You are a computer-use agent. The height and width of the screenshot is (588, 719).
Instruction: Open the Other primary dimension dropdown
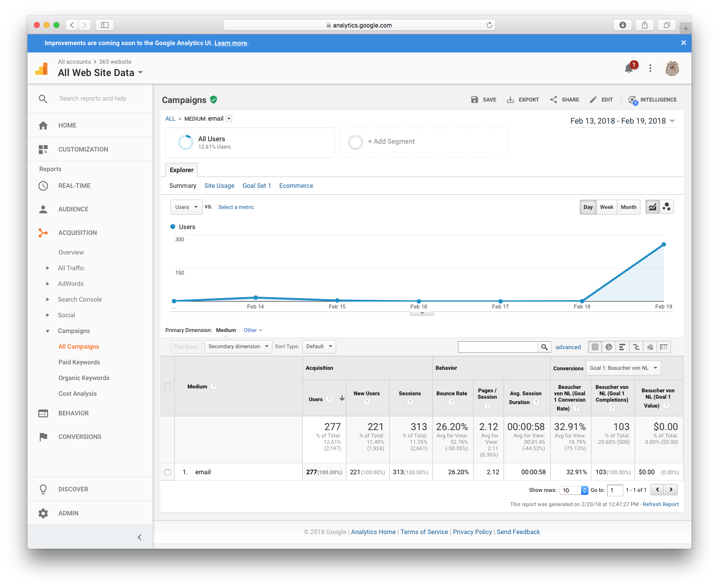[x=253, y=331]
